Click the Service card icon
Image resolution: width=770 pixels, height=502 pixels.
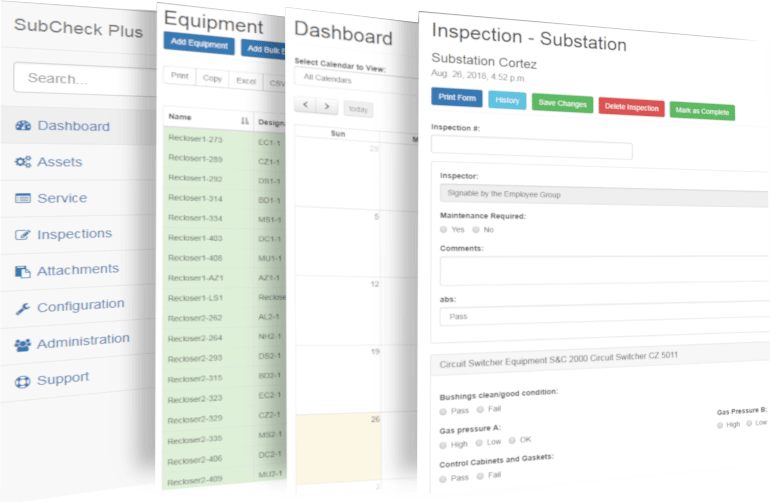pos(23,198)
